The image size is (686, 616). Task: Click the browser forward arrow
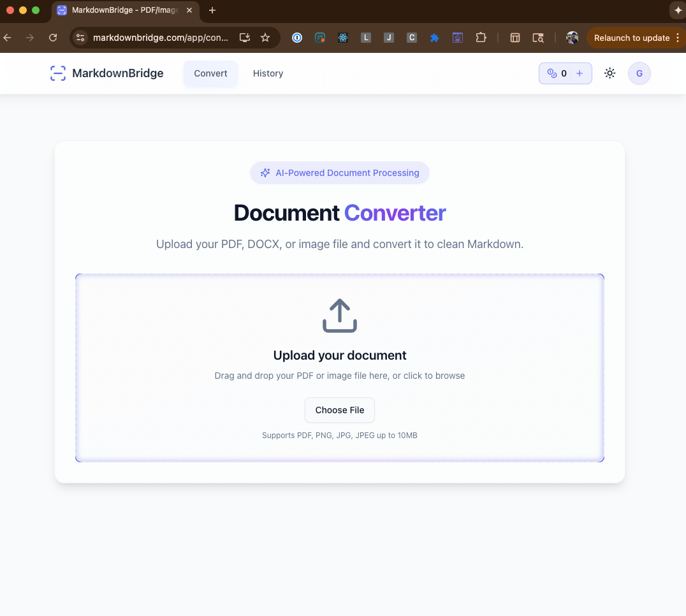(30, 38)
